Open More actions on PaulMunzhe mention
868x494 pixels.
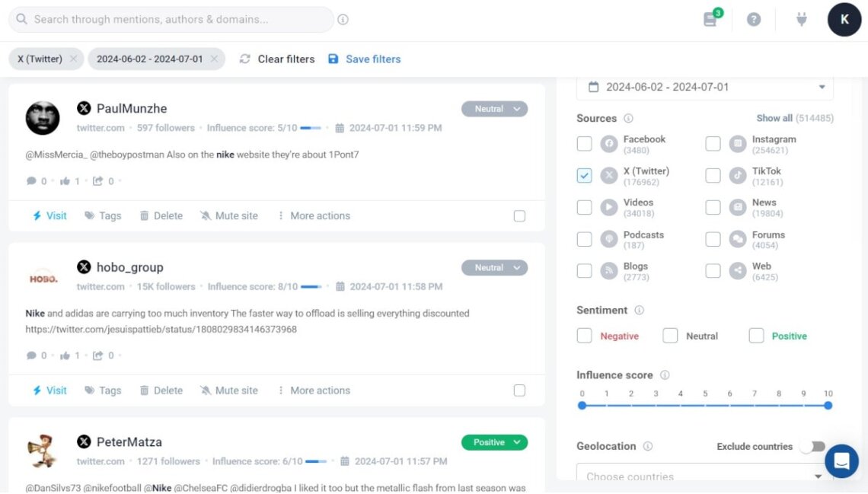pos(314,215)
